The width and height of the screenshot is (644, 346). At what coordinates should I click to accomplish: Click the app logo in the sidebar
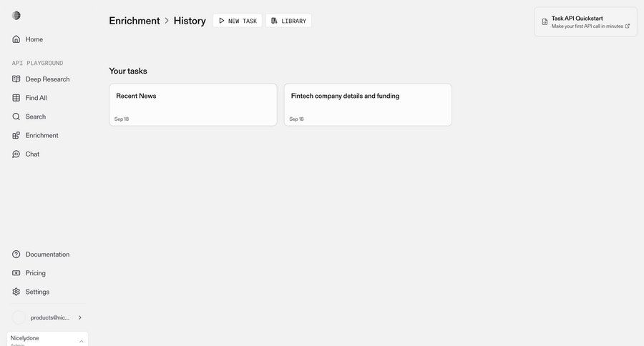pyautogui.click(x=16, y=16)
